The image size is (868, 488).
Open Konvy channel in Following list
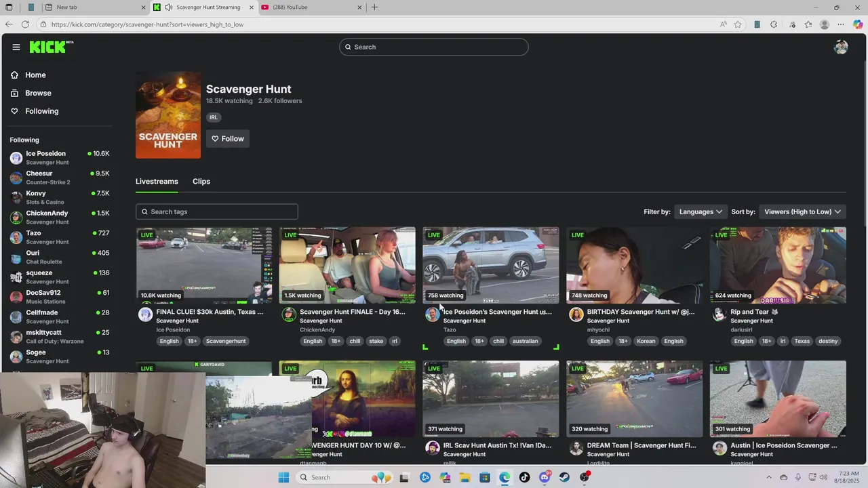click(60, 197)
